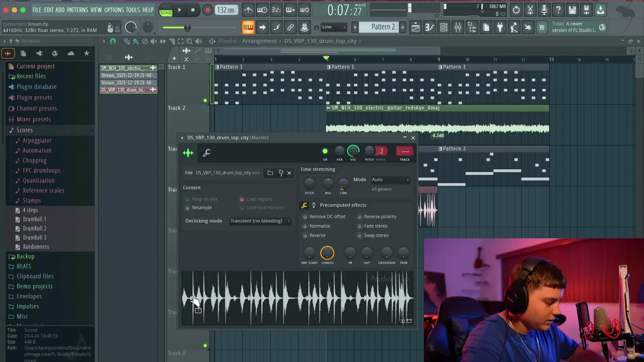Select the Playlist zoom tool icon
The height and width of the screenshot is (362, 644).
(x=190, y=41)
